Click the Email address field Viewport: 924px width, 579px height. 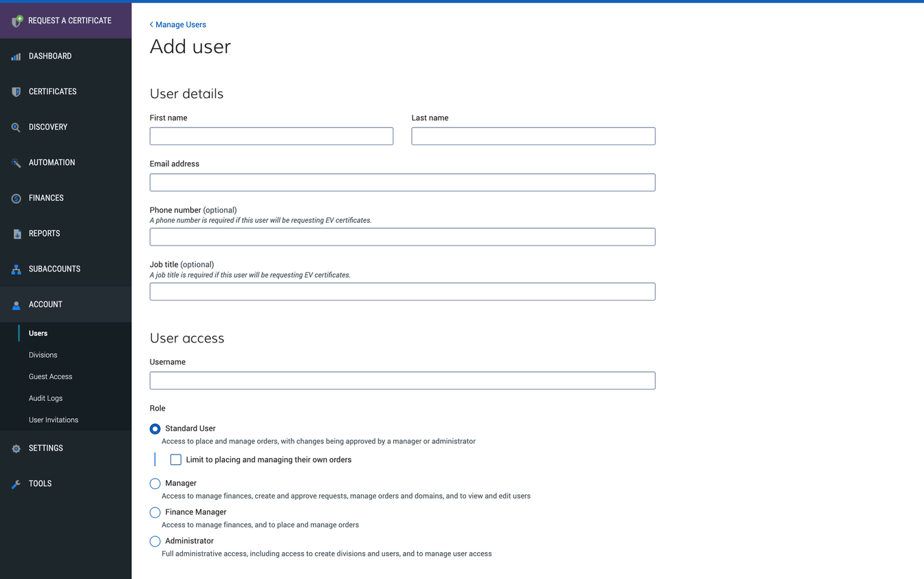pos(402,182)
